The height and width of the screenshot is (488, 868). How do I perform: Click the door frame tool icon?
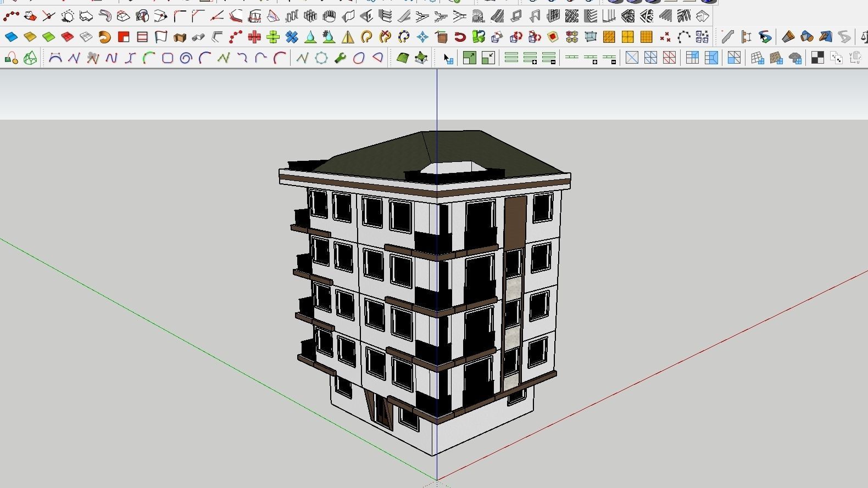pos(535,16)
